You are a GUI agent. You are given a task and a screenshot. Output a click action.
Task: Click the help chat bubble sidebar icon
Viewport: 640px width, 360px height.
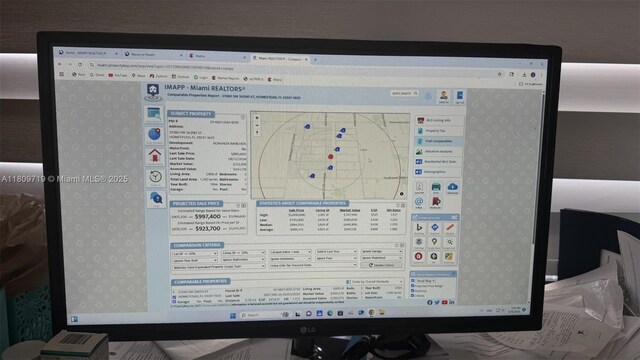[x=156, y=199]
